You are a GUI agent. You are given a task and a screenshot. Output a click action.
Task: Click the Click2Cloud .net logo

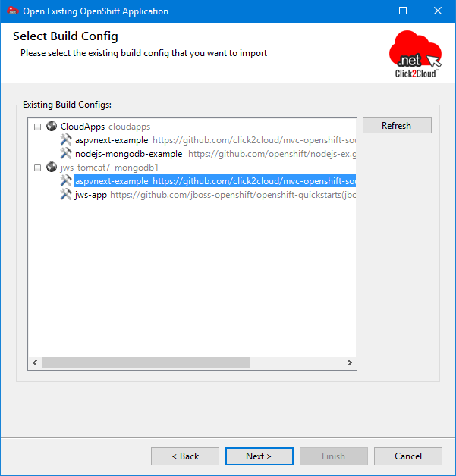(x=414, y=51)
